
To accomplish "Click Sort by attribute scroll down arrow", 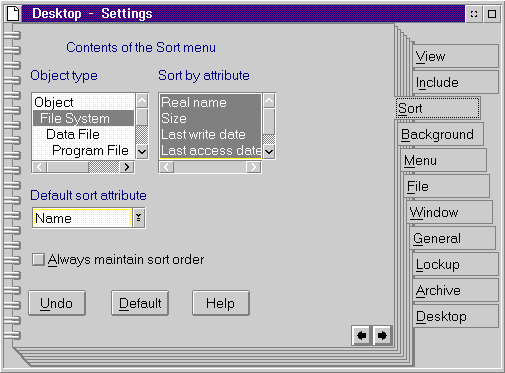I will (x=269, y=152).
